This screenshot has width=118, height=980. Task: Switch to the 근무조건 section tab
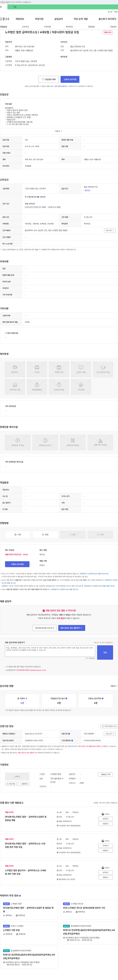point(25,27)
